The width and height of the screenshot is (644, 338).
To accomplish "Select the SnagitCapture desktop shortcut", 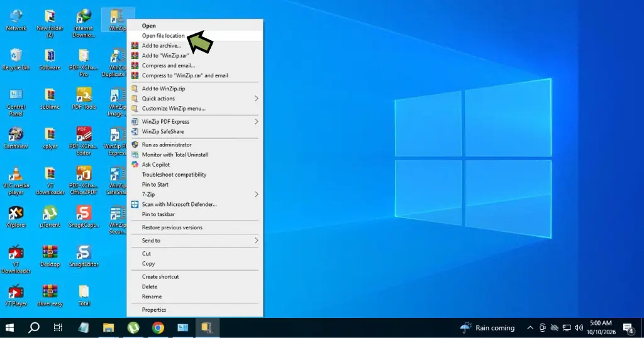I will [x=84, y=217].
